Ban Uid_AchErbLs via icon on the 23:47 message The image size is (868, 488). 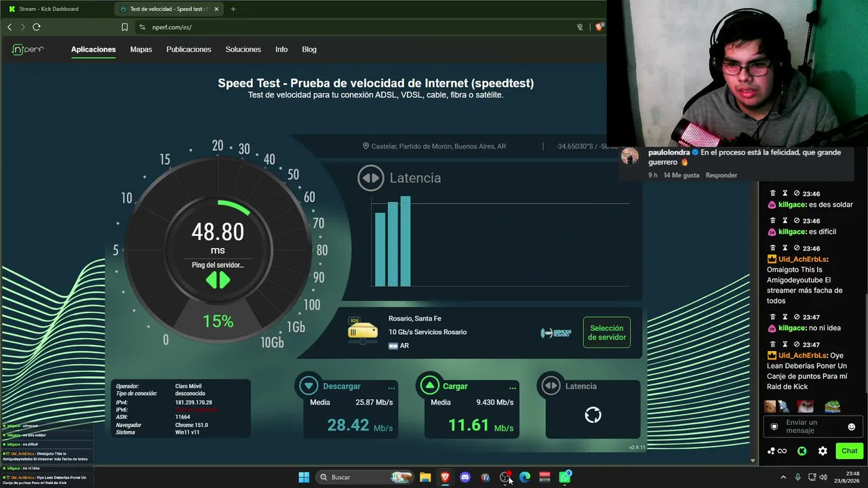click(797, 345)
